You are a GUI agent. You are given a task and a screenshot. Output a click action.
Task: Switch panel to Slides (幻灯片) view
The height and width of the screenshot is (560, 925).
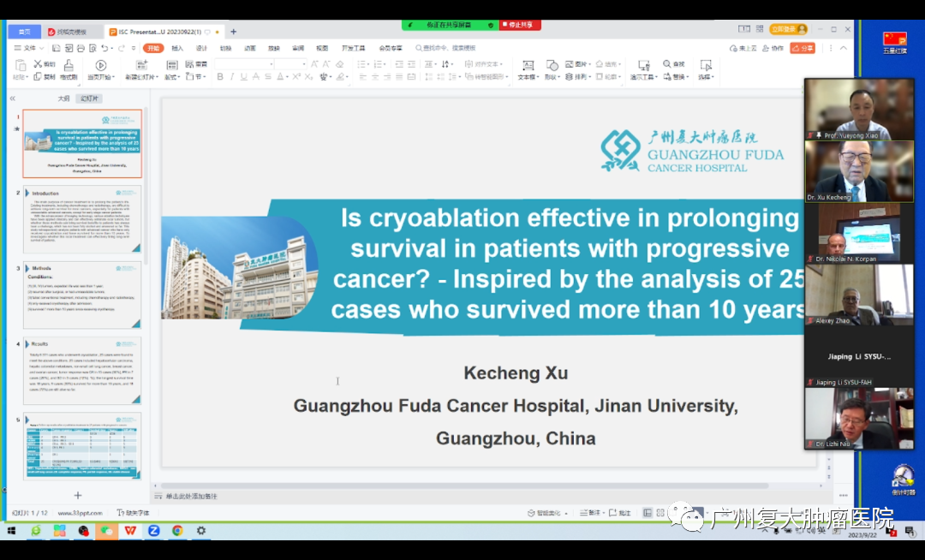(x=88, y=98)
